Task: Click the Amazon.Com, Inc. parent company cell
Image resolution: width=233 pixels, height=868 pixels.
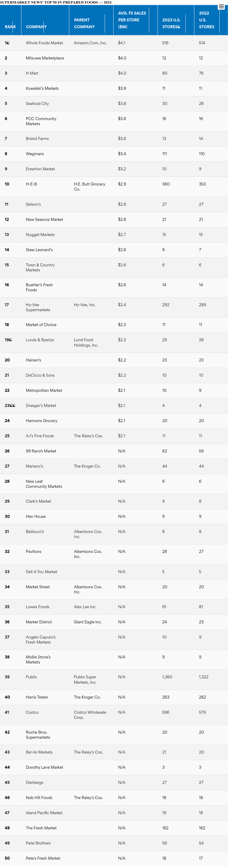Action: pyautogui.click(x=91, y=43)
